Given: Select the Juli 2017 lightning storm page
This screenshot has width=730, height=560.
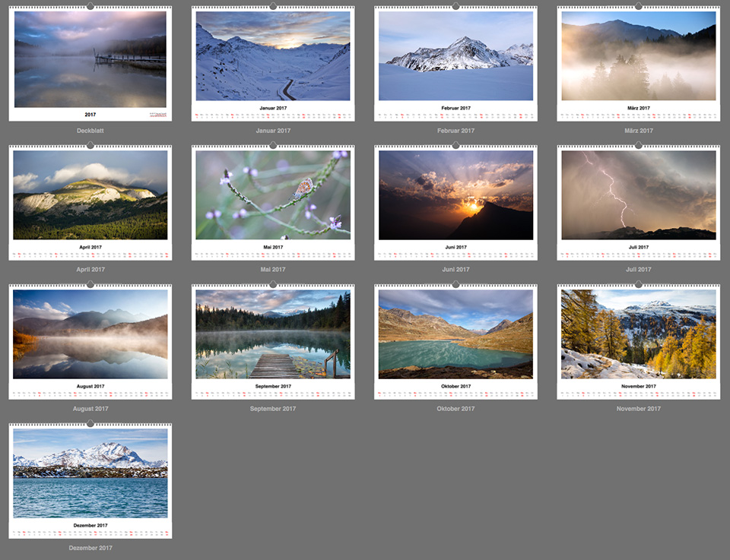Looking at the screenshot, I should pyautogui.click(x=638, y=196).
